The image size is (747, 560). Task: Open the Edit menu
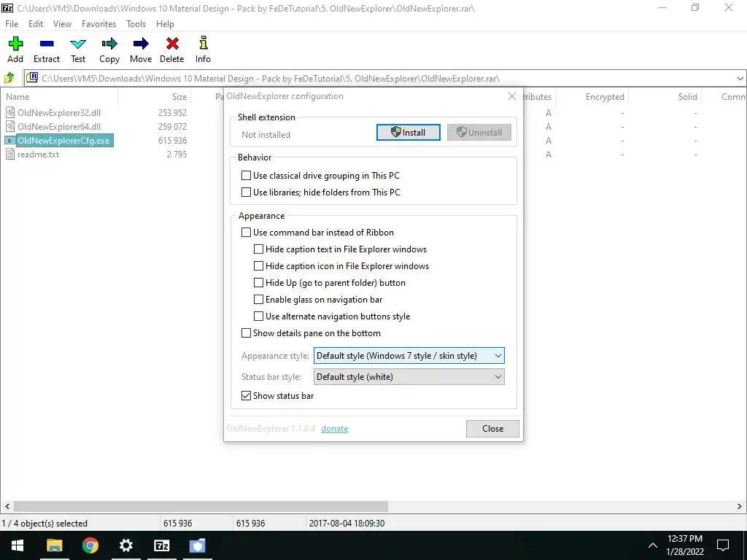36,24
